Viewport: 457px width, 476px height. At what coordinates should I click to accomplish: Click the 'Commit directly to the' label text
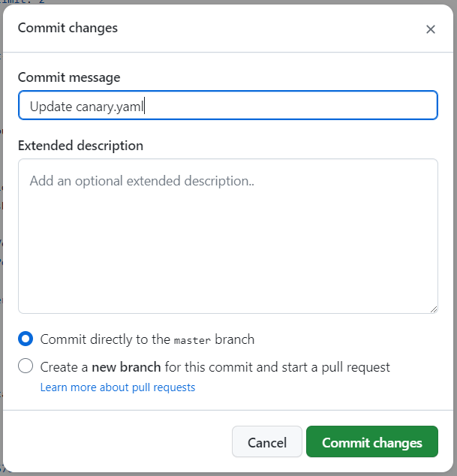coord(105,339)
